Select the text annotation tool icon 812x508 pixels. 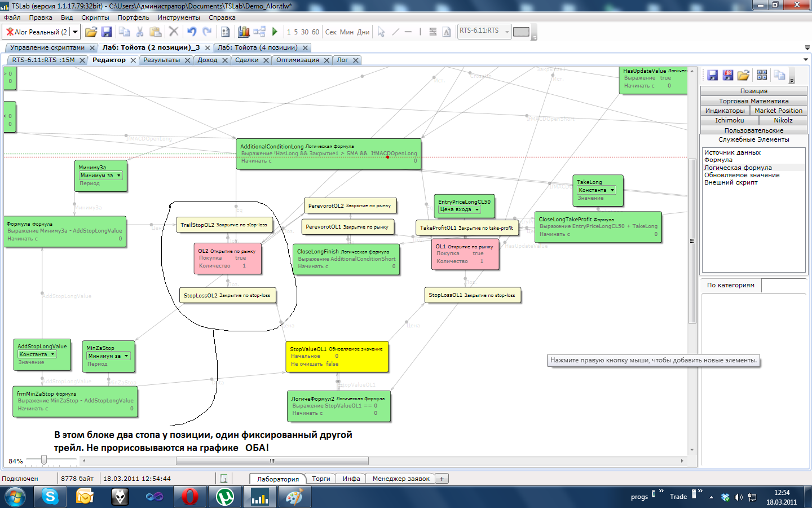(x=447, y=32)
